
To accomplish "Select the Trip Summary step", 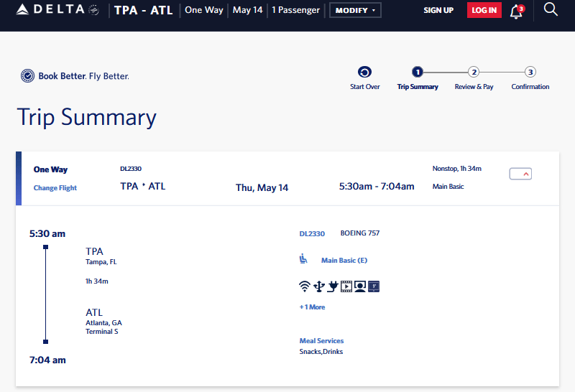I will tap(418, 72).
